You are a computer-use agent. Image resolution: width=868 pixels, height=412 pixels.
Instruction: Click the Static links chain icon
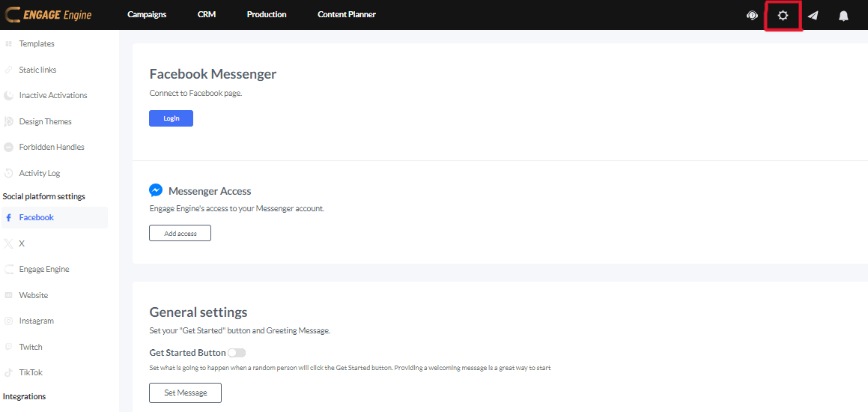[x=8, y=70]
